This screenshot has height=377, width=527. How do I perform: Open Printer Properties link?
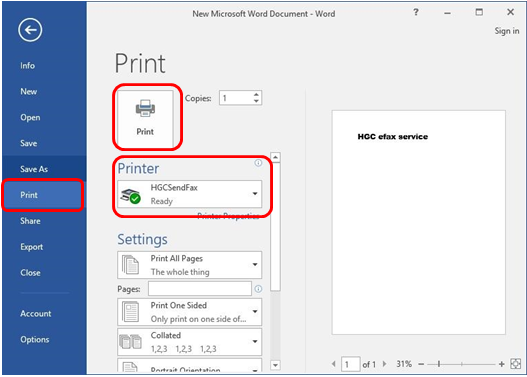(x=228, y=216)
